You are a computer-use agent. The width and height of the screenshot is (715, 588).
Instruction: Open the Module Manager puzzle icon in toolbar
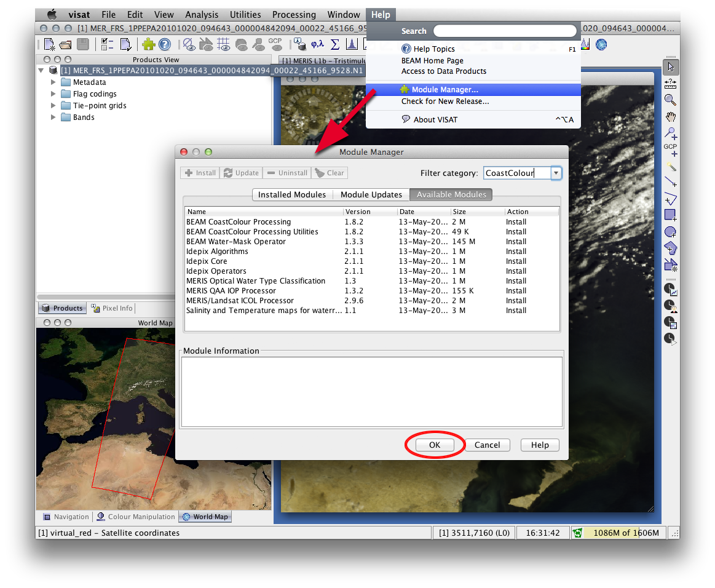(149, 44)
